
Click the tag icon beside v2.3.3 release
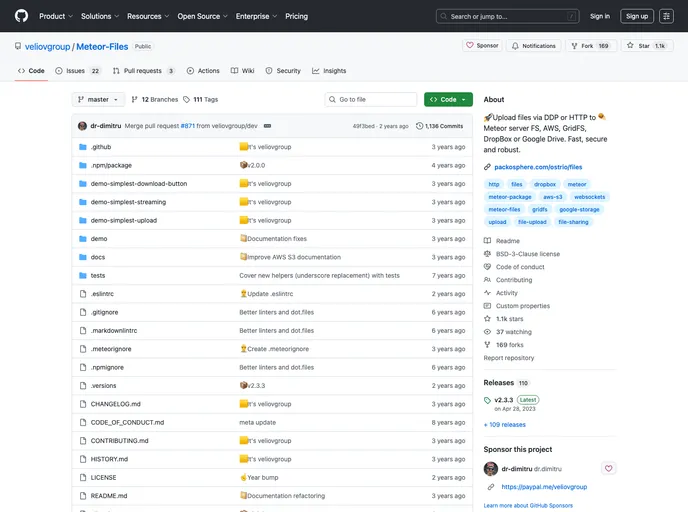click(487, 400)
